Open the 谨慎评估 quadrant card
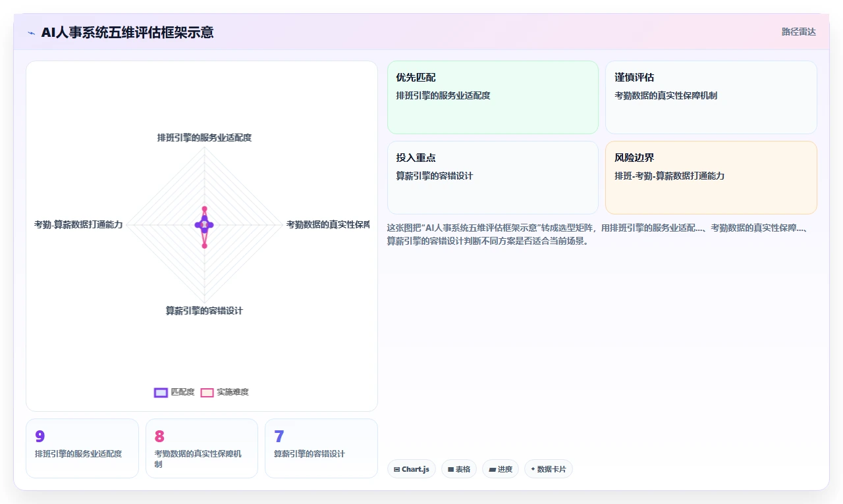The height and width of the screenshot is (504, 843). point(711,97)
